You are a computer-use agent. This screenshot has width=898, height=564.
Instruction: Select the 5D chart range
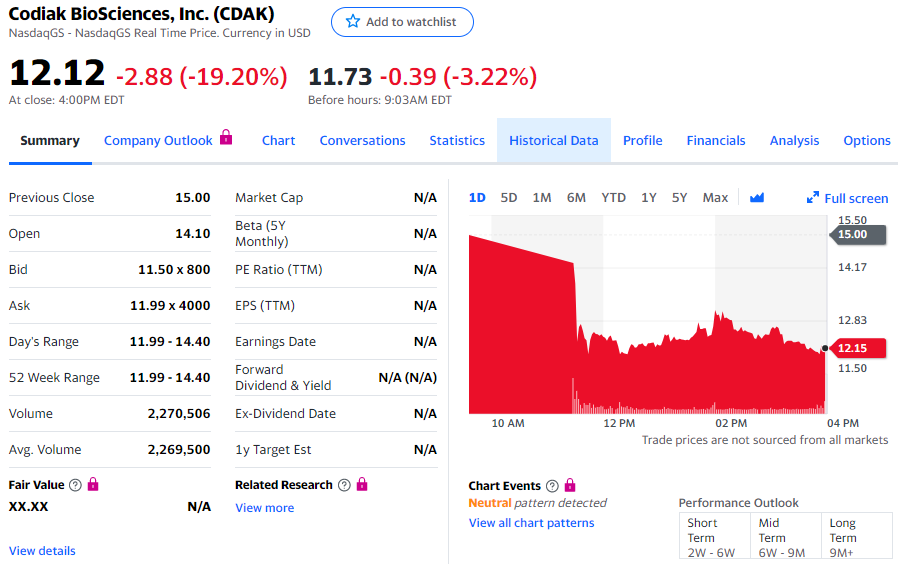(509, 198)
